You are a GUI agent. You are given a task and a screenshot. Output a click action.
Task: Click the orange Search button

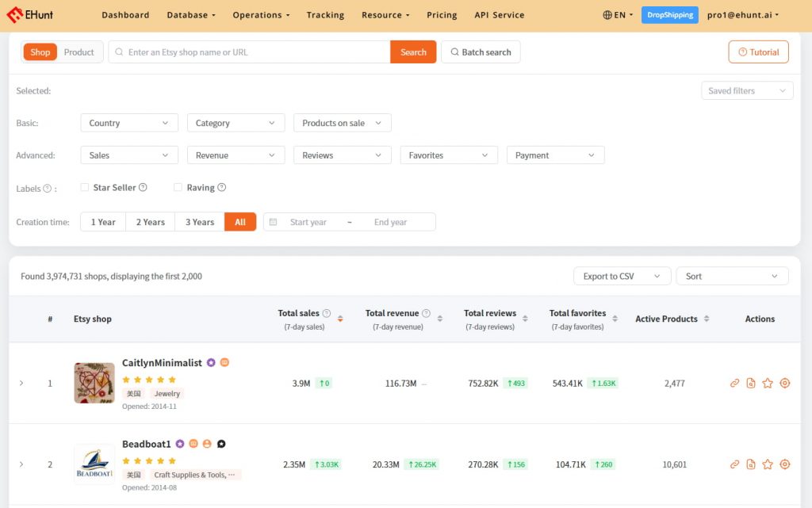413,52
